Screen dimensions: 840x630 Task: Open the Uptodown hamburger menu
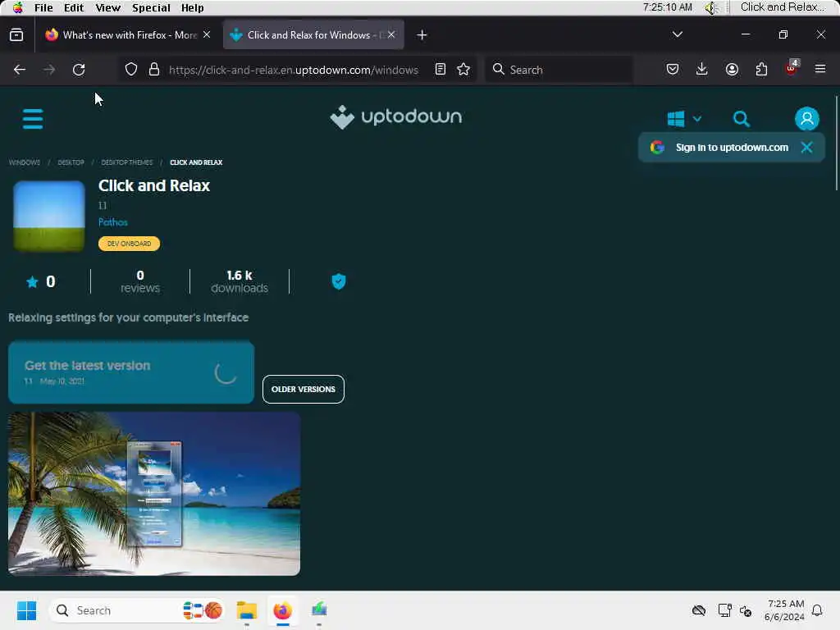(x=33, y=118)
